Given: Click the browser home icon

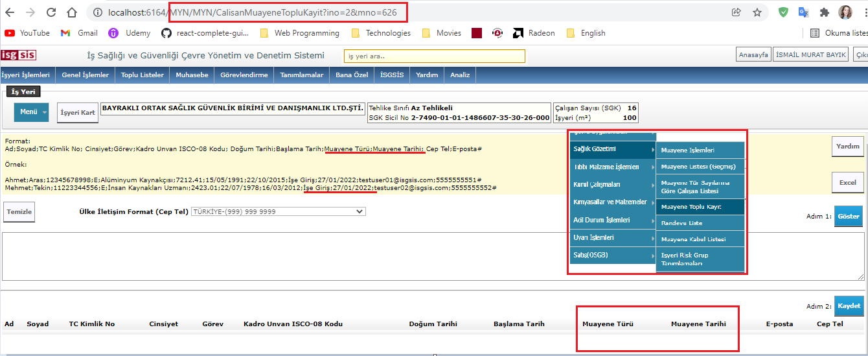Looking at the screenshot, I should click(x=73, y=12).
